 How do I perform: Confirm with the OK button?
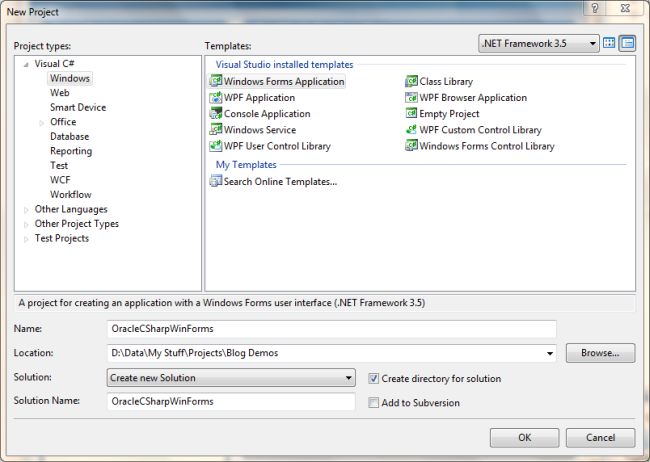tap(524, 438)
